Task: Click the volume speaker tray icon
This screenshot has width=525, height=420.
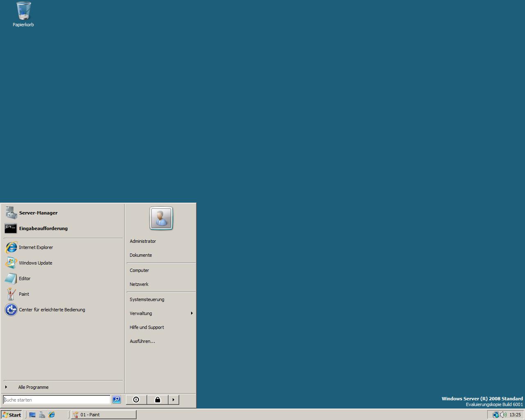Action: pos(503,415)
